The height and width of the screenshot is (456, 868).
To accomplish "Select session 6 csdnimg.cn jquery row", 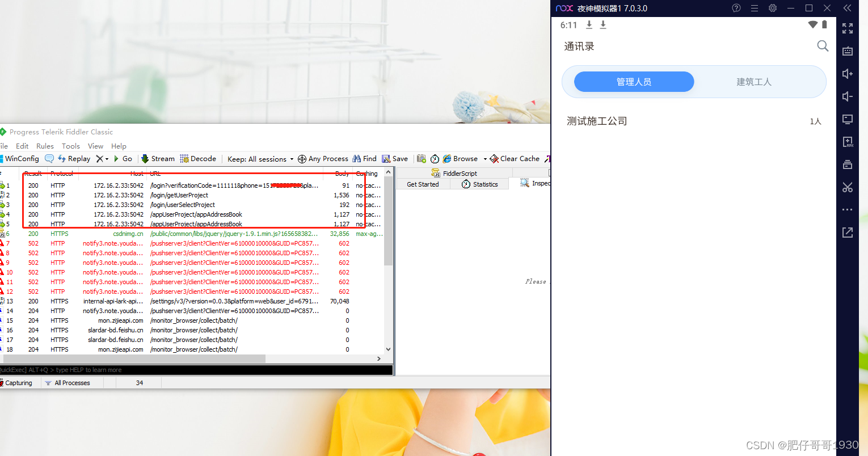I will coord(192,234).
